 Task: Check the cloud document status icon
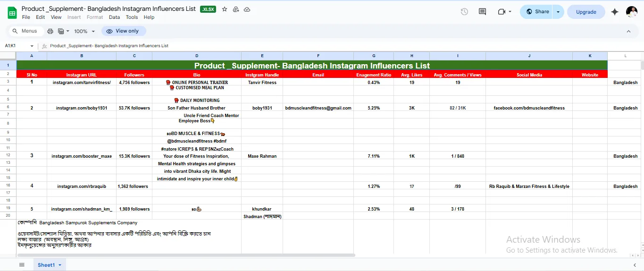point(247,9)
